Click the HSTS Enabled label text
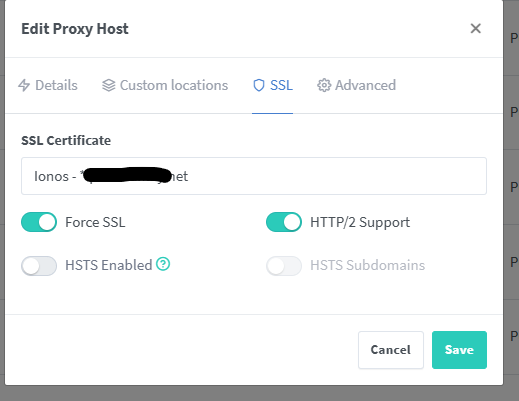The width and height of the screenshot is (519, 401). pyautogui.click(x=109, y=265)
